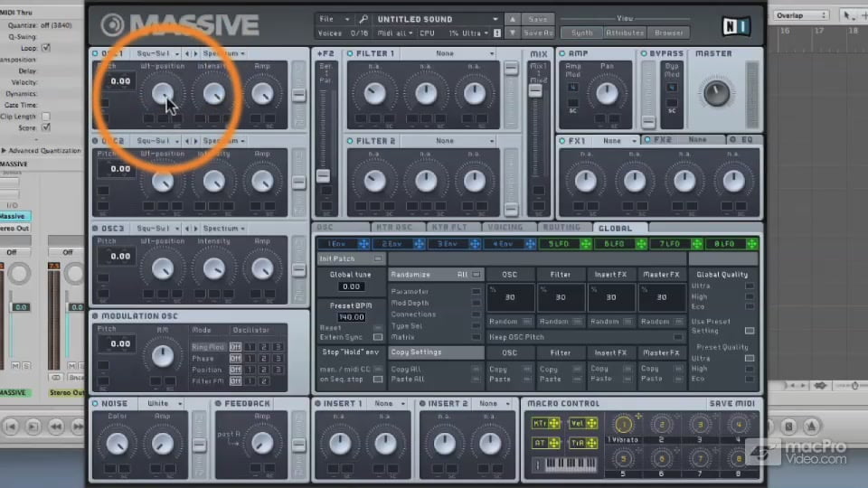Open the File dropdown menu
868x488 pixels.
335,19
